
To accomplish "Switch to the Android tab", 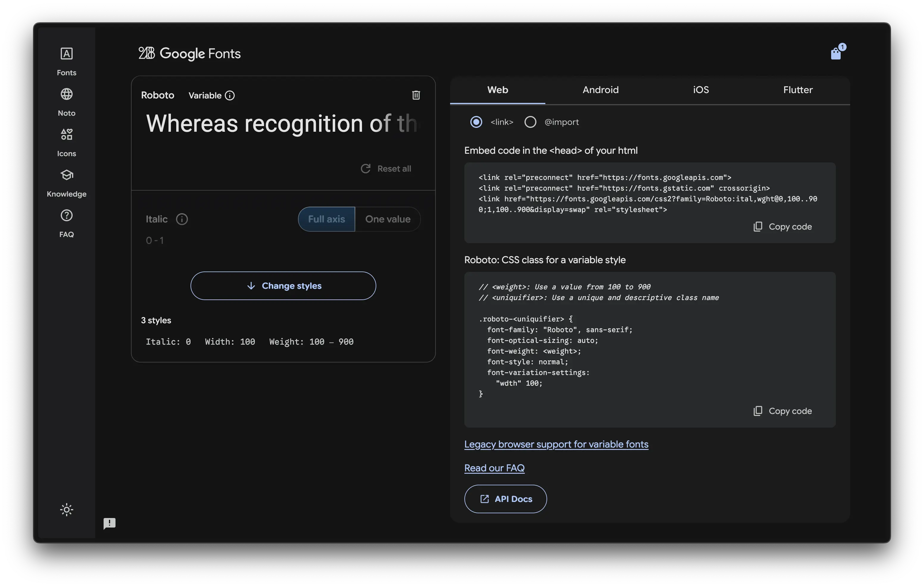I will point(600,90).
